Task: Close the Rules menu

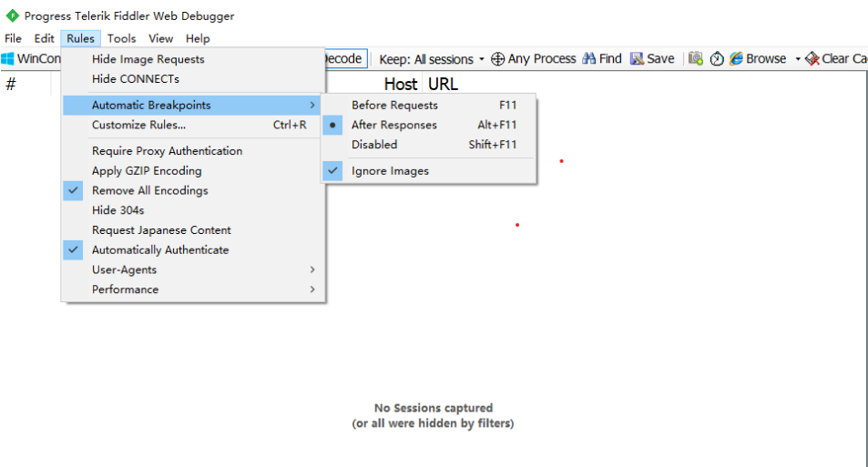Action: click(x=80, y=38)
